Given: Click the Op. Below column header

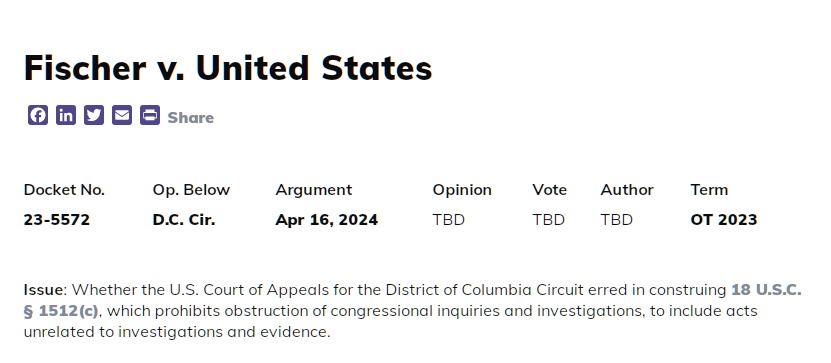Looking at the screenshot, I should [x=191, y=190].
